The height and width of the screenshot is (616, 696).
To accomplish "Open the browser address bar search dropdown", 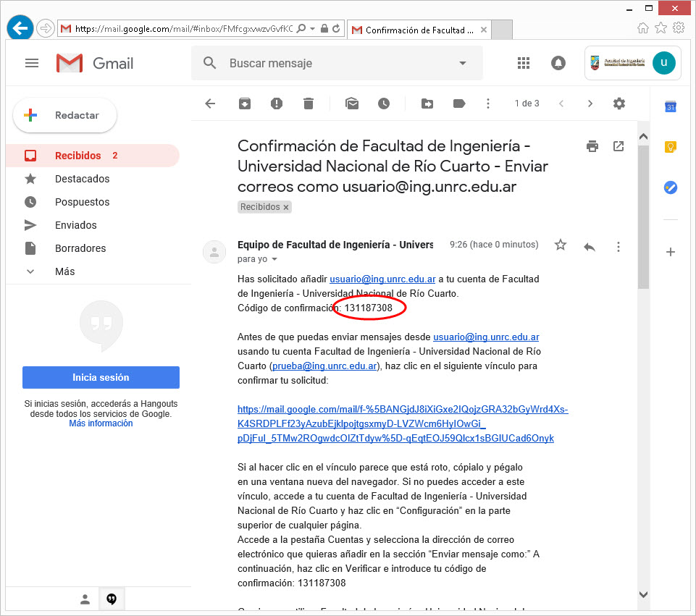I will 312,29.
